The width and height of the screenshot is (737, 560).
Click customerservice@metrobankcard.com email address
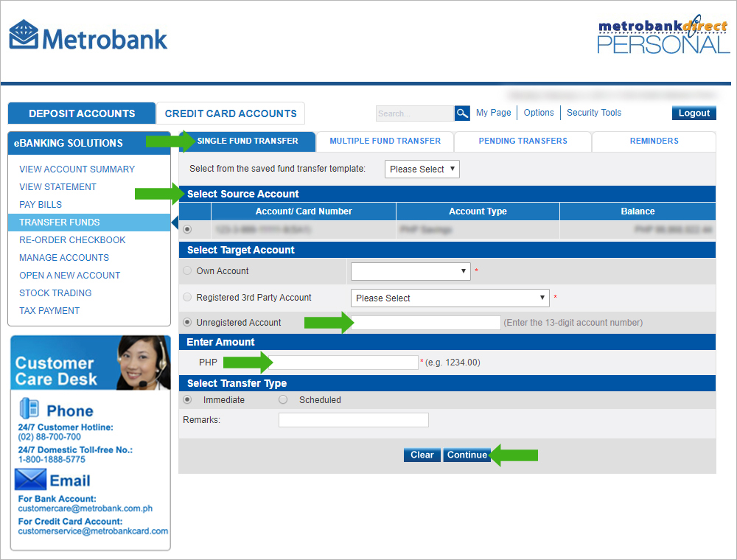click(93, 531)
